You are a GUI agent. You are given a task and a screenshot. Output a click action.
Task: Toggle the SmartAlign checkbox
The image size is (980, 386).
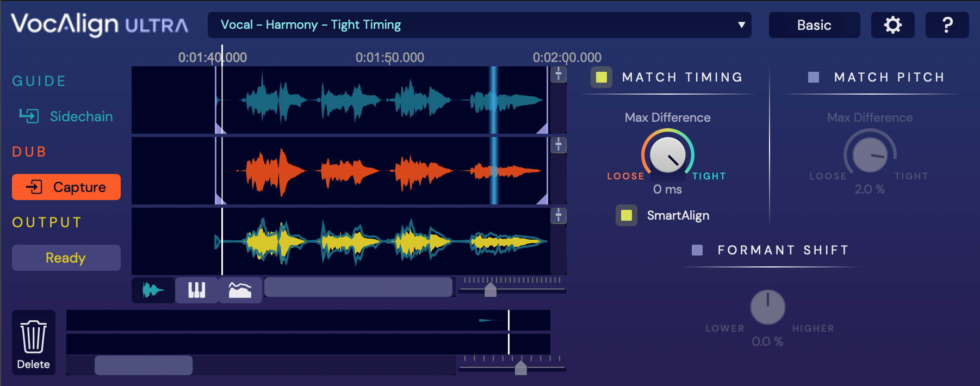click(x=627, y=215)
